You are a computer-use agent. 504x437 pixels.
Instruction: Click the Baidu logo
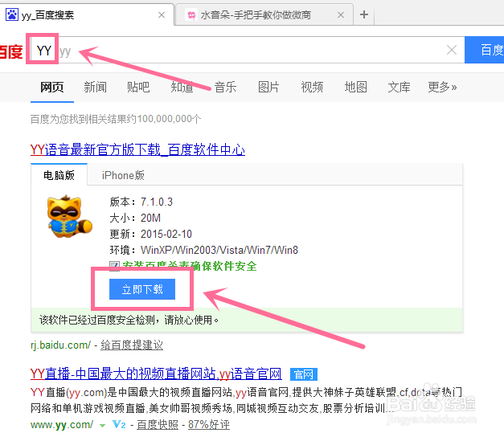pyautogui.click(x=11, y=51)
